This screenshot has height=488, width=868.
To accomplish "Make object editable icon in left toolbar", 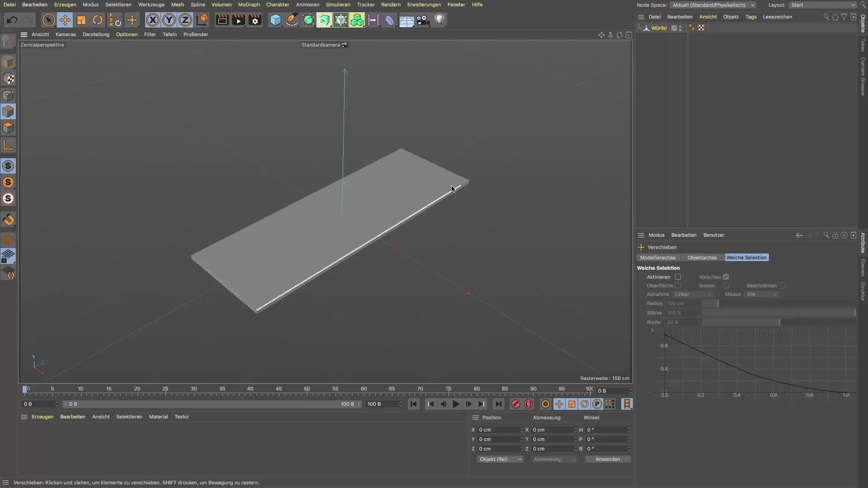I will [x=8, y=42].
